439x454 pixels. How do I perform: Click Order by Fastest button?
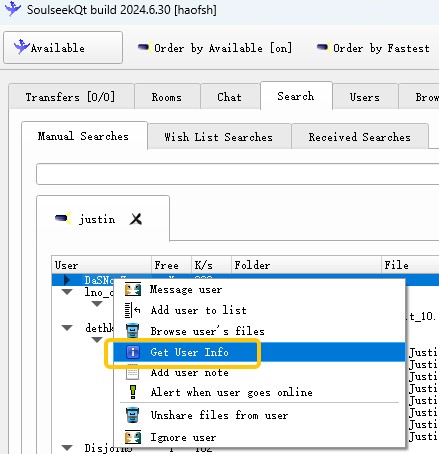[373, 48]
